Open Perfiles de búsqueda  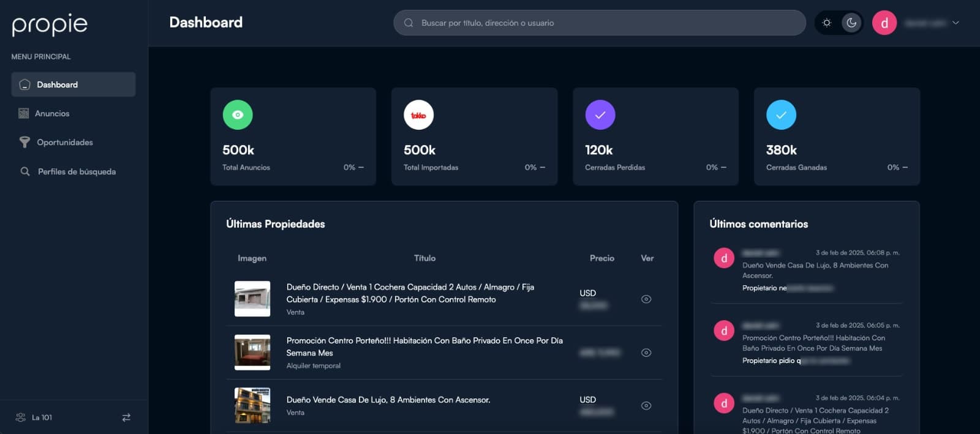[x=77, y=171]
